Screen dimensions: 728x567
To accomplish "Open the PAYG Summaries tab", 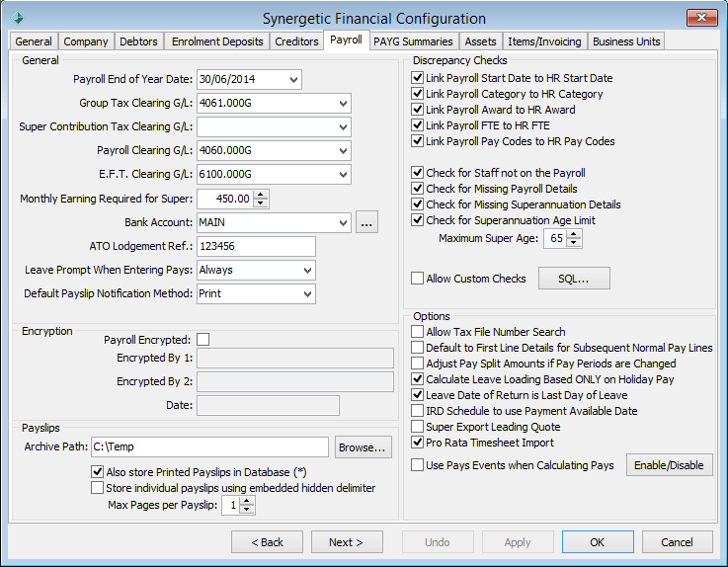I will pyautogui.click(x=413, y=41).
